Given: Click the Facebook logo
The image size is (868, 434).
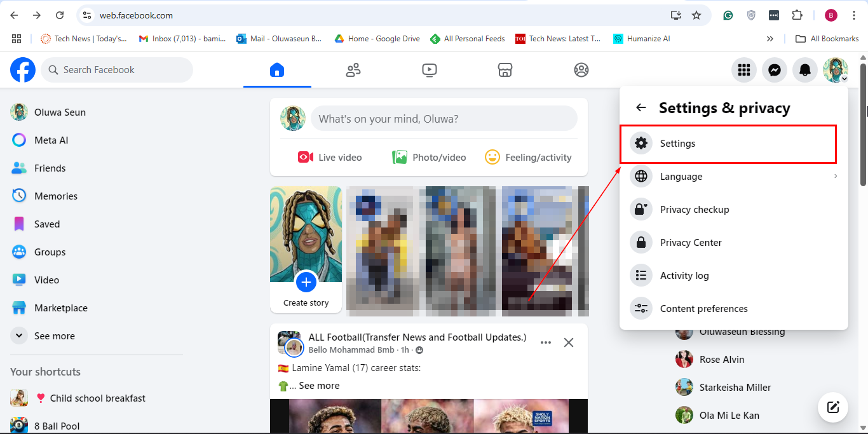Looking at the screenshot, I should point(23,70).
